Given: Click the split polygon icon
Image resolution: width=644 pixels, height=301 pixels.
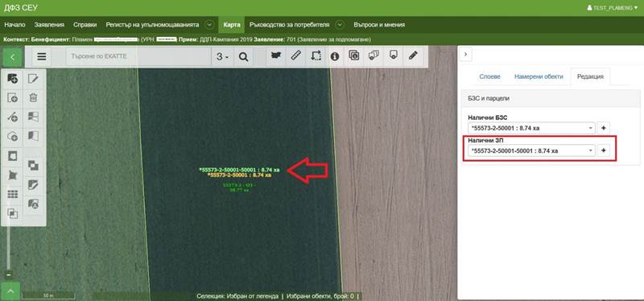Looking at the screenshot, I should pyautogui.click(x=33, y=117).
